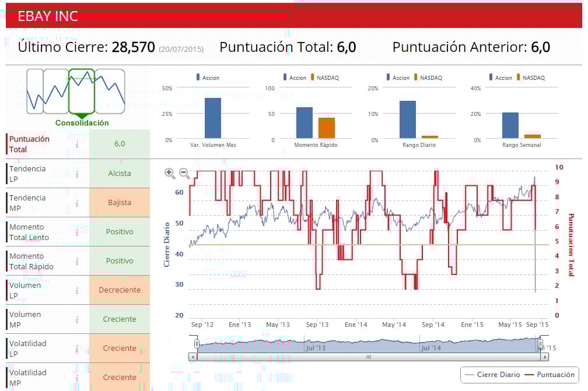Click info icon for Momento Total Lento

77,232
